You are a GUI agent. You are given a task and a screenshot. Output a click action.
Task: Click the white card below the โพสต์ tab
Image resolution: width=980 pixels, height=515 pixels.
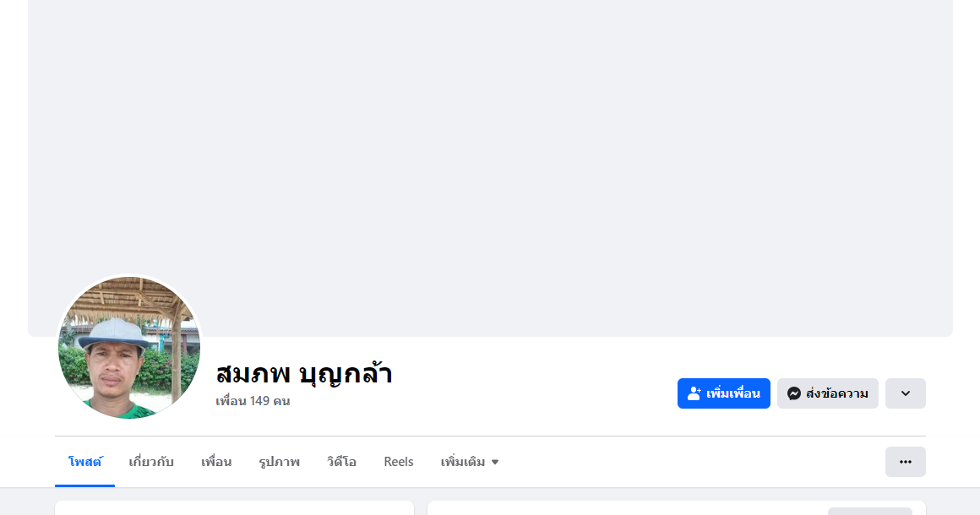coord(234,507)
